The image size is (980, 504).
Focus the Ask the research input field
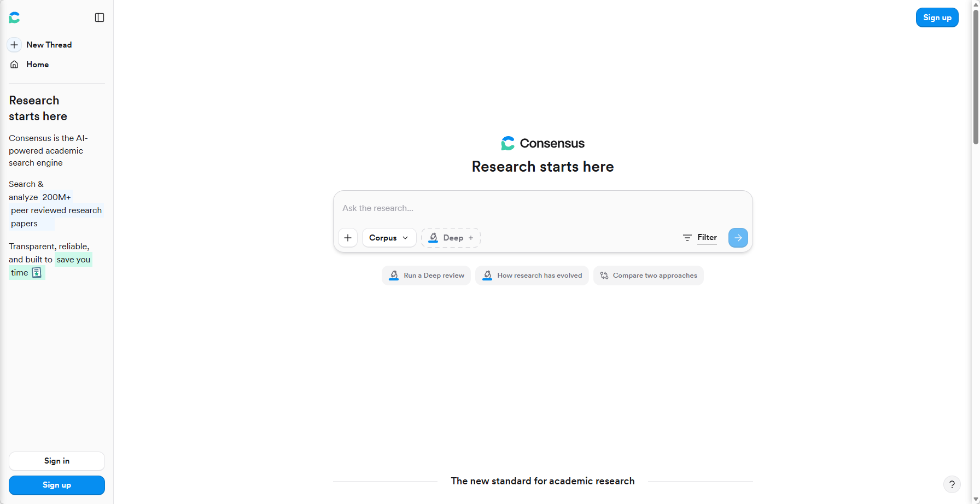[542, 208]
